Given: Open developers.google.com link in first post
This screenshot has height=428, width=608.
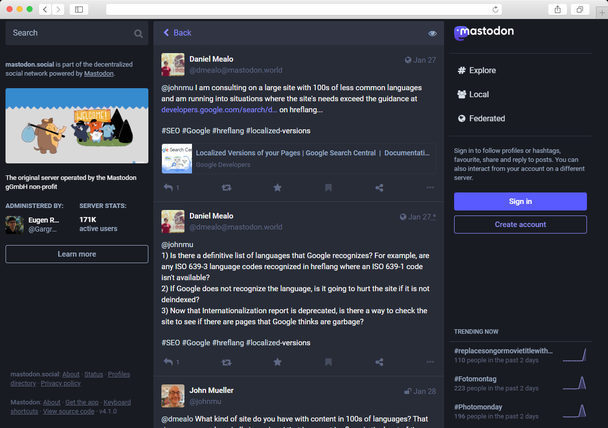Looking at the screenshot, I should coord(219,110).
